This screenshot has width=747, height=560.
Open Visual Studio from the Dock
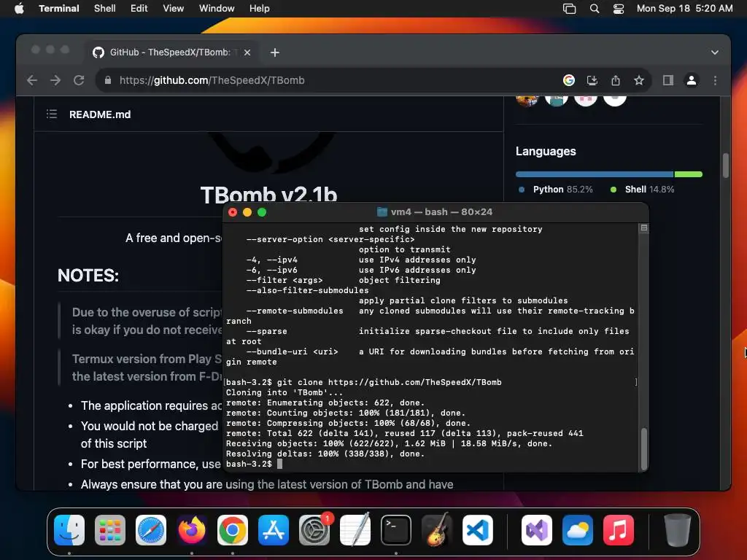tap(537, 530)
